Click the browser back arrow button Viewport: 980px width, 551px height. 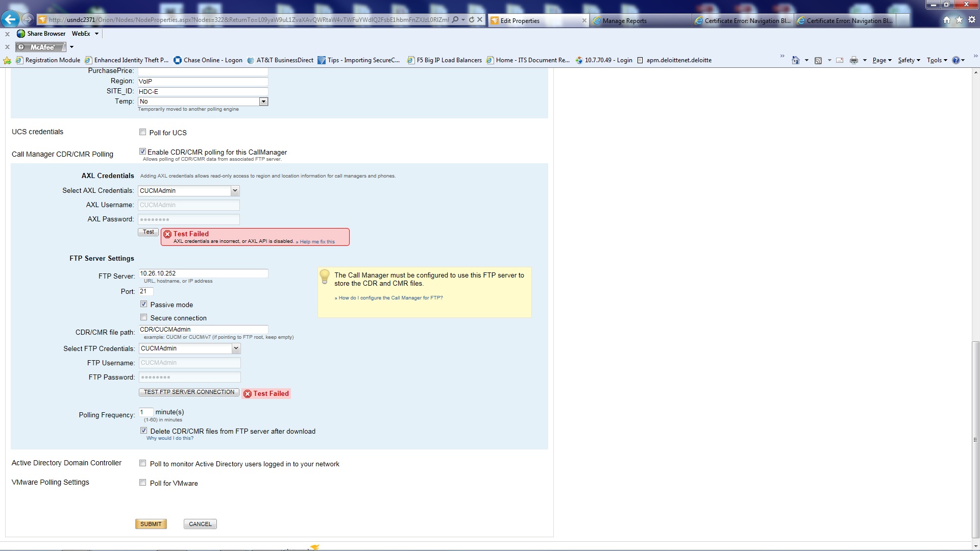[10, 19]
